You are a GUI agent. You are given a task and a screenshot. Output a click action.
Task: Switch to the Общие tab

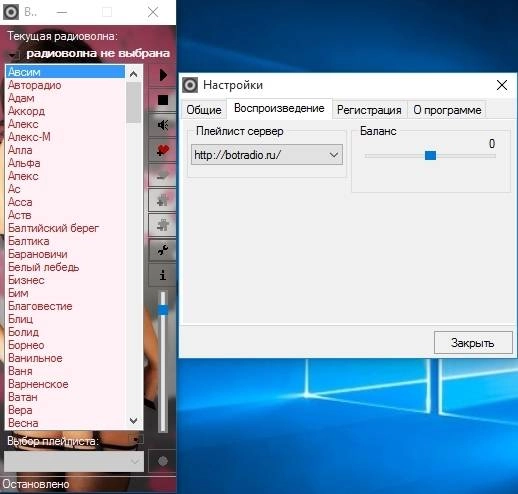point(204,110)
